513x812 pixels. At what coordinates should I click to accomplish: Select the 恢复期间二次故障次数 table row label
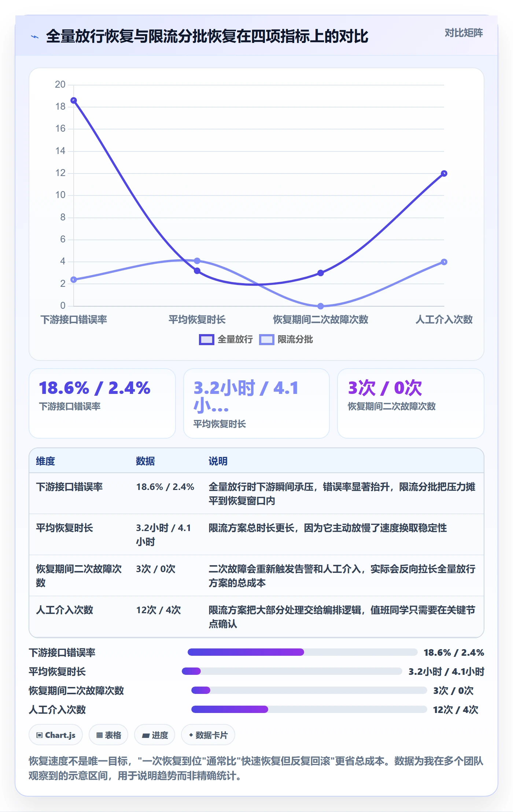tap(79, 576)
